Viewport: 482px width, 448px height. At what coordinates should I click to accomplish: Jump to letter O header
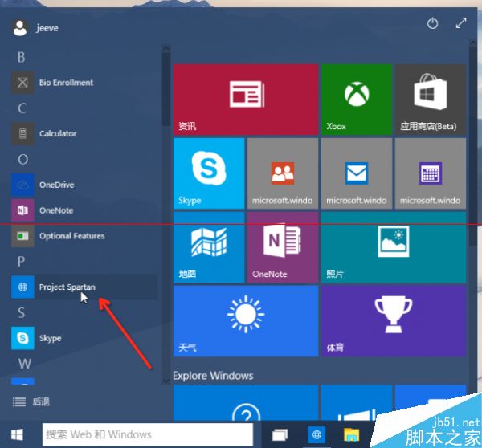pos(22,160)
